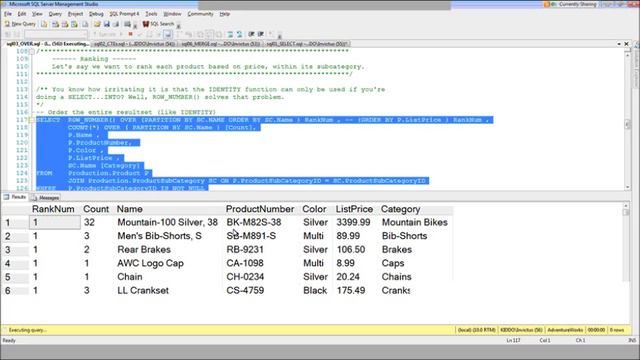Viewport: 640px width, 360px height.
Task: Switch output to Results to File
Action: tap(219, 34)
